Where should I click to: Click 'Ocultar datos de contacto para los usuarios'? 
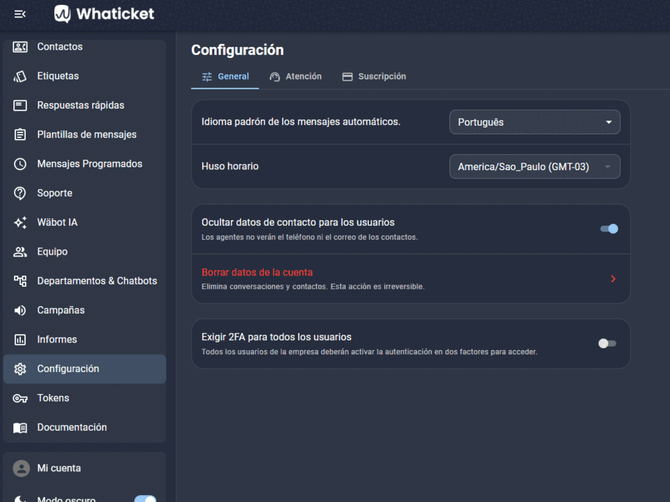pyautogui.click(x=298, y=222)
